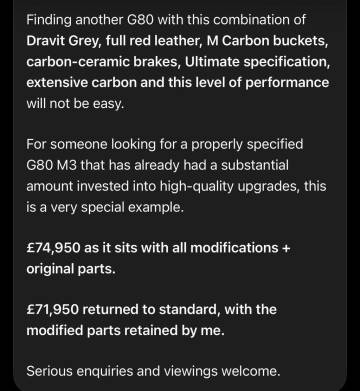Click the bold text 'Dravit Grey, full red leather'

point(114,42)
